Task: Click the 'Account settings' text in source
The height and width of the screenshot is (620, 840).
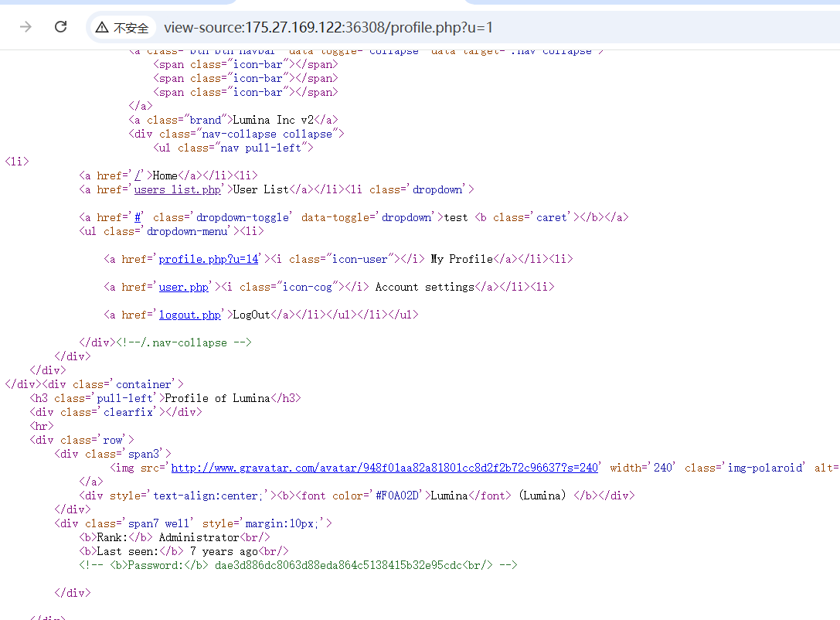Action: click(424, 287)
